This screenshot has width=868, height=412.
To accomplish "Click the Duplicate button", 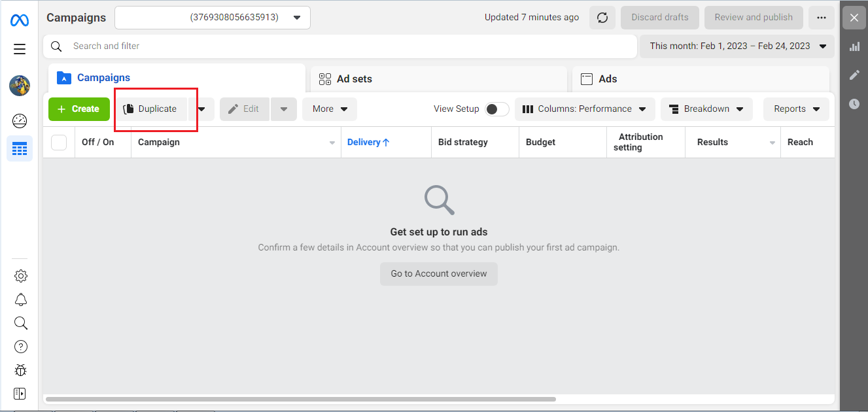I will 151,109.
